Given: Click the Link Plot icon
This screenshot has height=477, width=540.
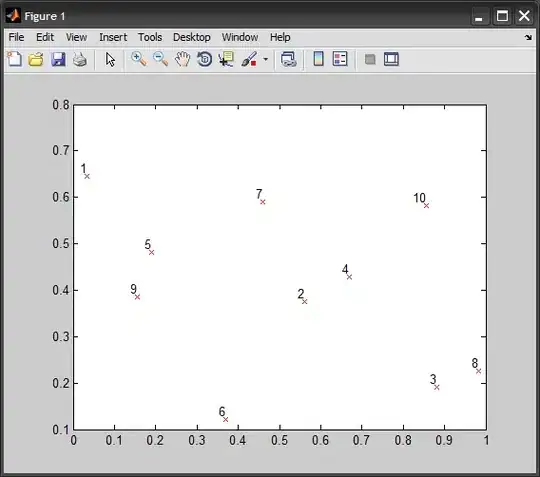Looking at the screenshot, I should [x=288, y=59].
